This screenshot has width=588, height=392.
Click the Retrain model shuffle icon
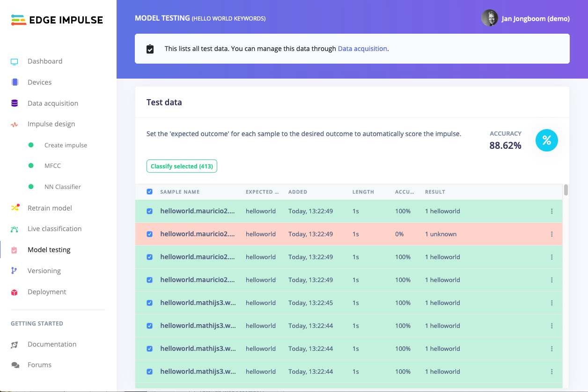pos(15,208)
